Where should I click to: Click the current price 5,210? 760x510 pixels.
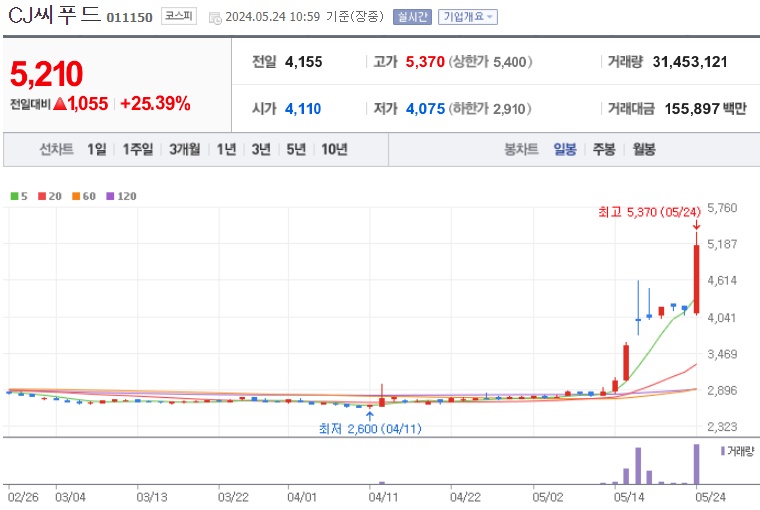point(47,74)
